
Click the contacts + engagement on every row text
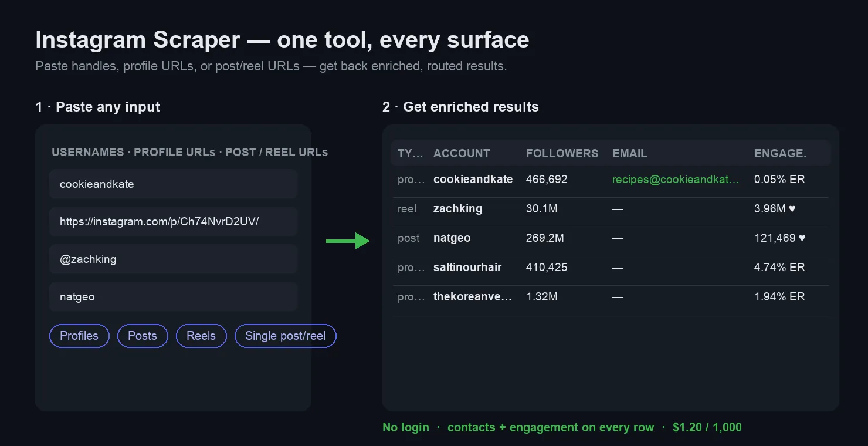click(551, 427)
